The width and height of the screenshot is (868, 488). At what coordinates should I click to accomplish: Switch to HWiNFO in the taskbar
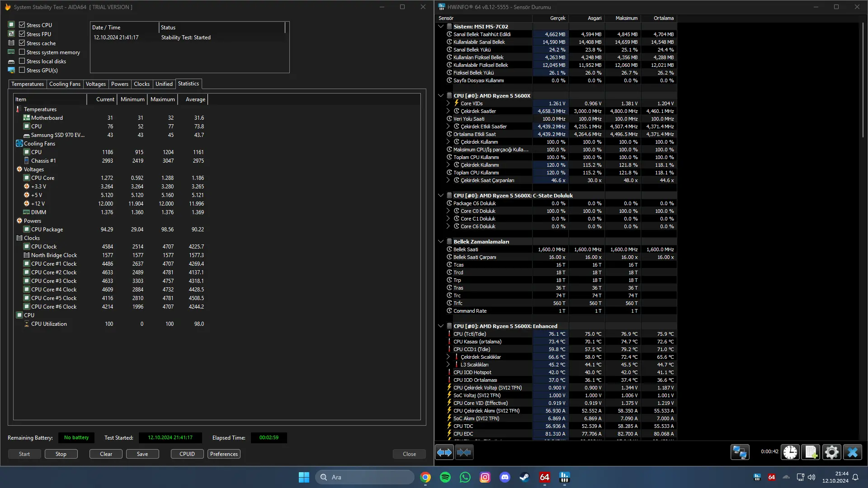click(565, 477)
